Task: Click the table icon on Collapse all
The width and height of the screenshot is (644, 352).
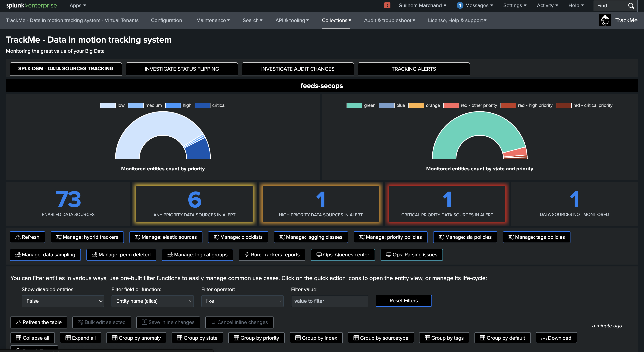Action: coord(19,338)
